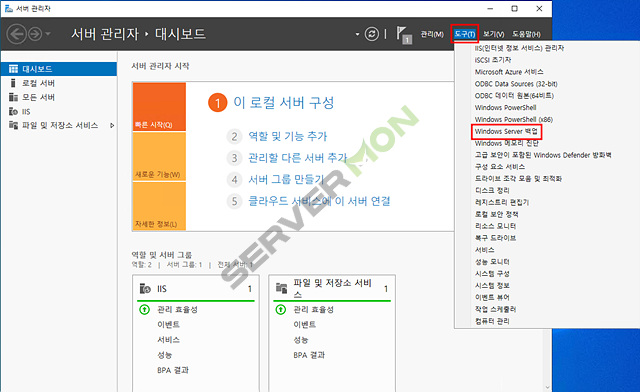Click the 파일 및 저장소 서비스 card server icon
The image size is (640, 392).
pyautogui.click(x=282, y=288)
